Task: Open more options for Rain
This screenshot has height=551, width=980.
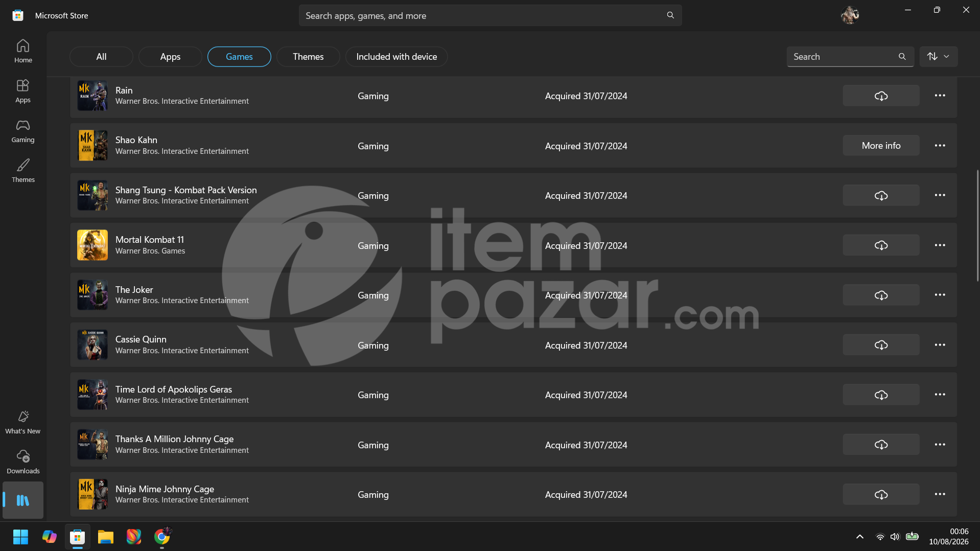Action: point(940,96)
